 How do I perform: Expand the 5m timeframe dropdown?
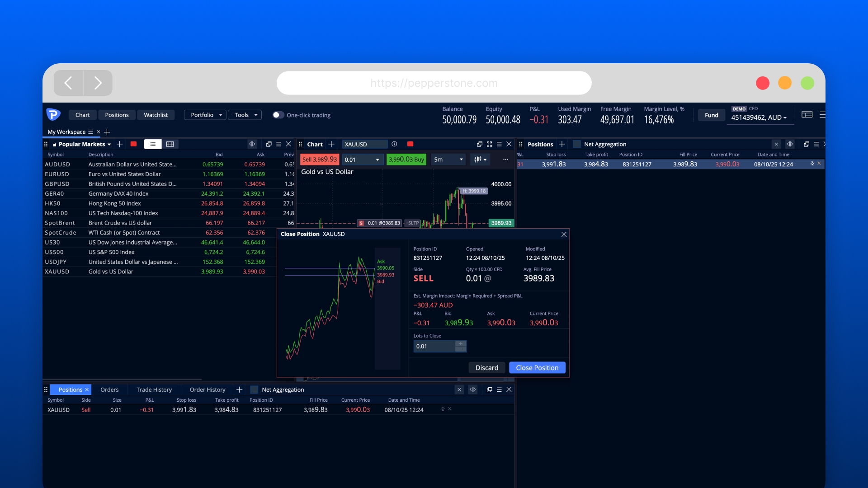[448, 160]
